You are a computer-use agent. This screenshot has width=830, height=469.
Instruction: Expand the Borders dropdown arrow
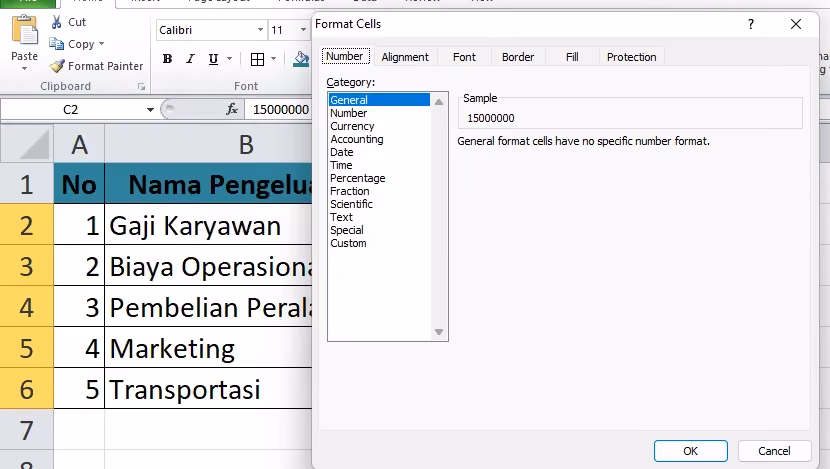point(273,59)
